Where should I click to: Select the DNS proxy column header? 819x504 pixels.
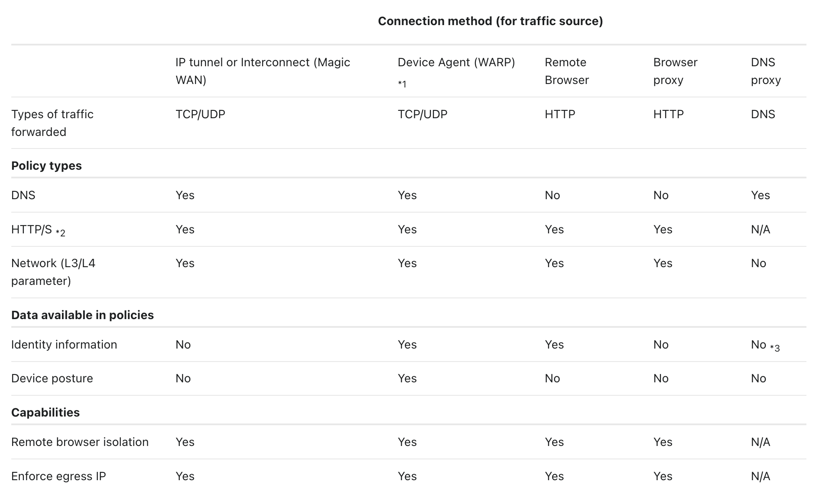point(766,71)
